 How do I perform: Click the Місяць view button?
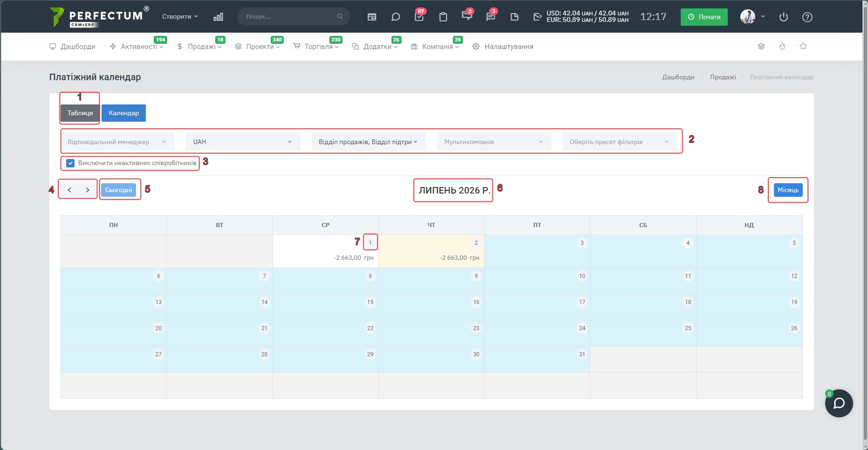click(788, 190)
